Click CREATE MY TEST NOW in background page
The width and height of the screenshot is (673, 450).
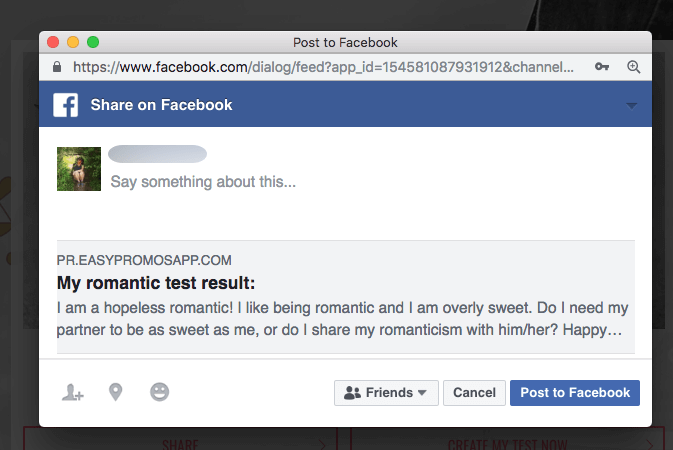coord(508,438)
